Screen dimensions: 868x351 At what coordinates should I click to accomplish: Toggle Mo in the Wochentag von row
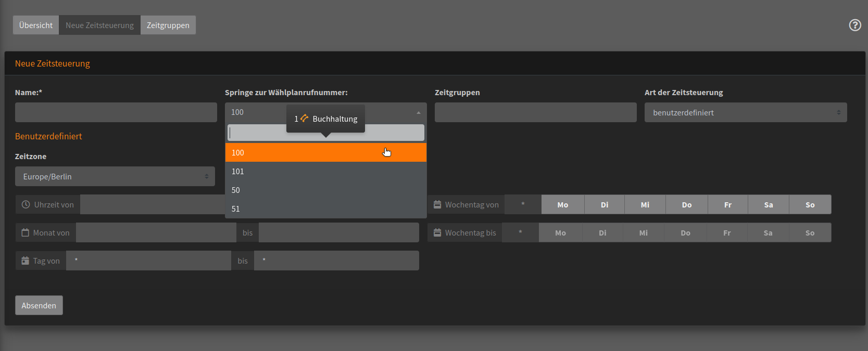pos(562,205)
